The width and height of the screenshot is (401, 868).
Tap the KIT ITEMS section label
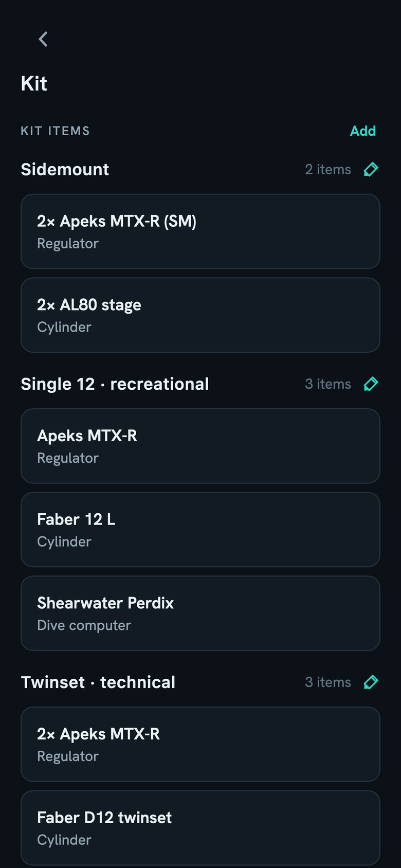55,131
